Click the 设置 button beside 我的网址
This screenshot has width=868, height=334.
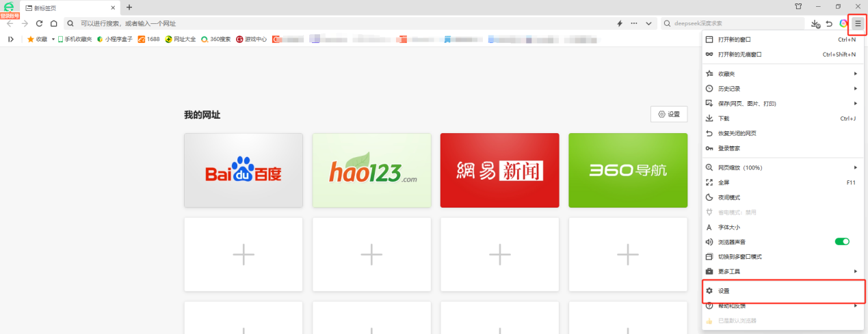point(668,114)
